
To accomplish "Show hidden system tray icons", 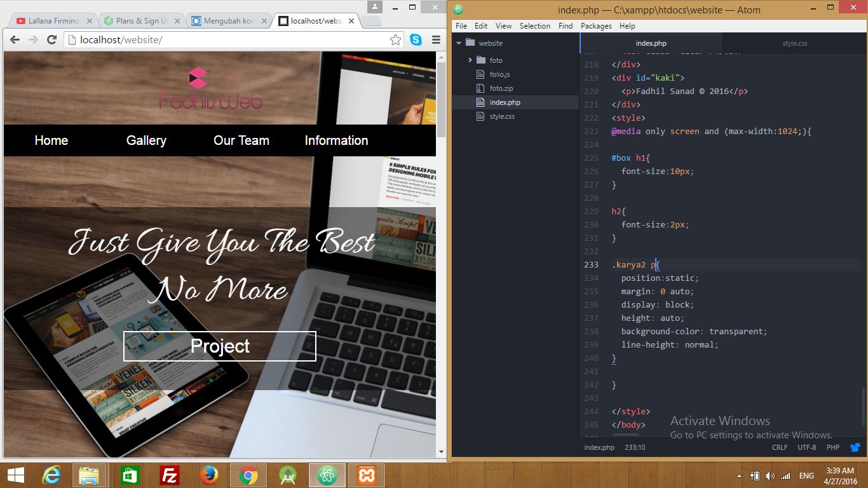I will 739,476.
